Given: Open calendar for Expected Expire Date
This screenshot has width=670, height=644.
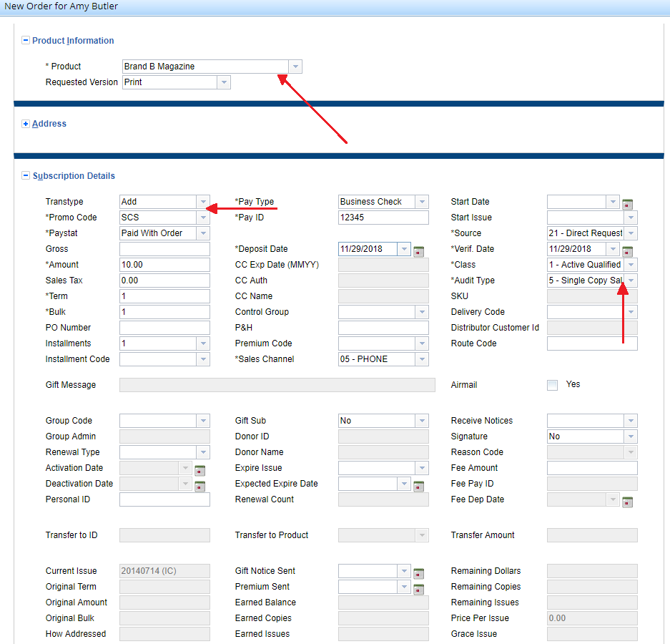Looking at the screenshot, I should pyautogui.click(x=419, y=486).
